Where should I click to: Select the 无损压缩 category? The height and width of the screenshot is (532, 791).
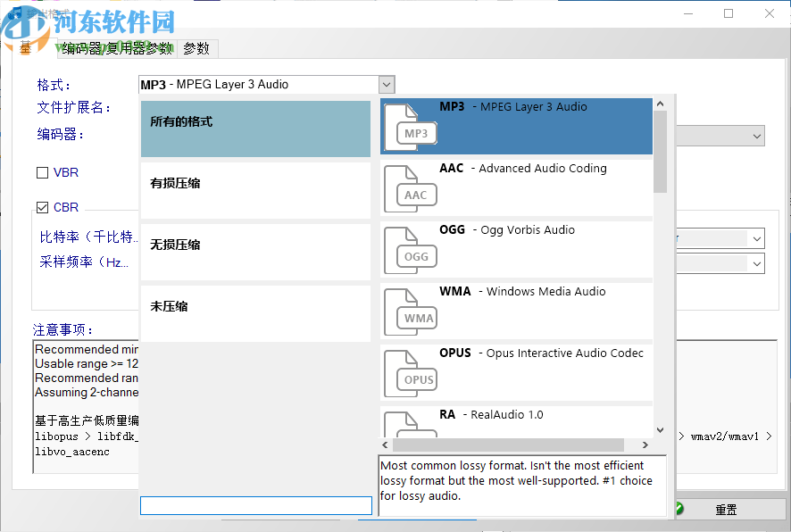tap(255, 249)
